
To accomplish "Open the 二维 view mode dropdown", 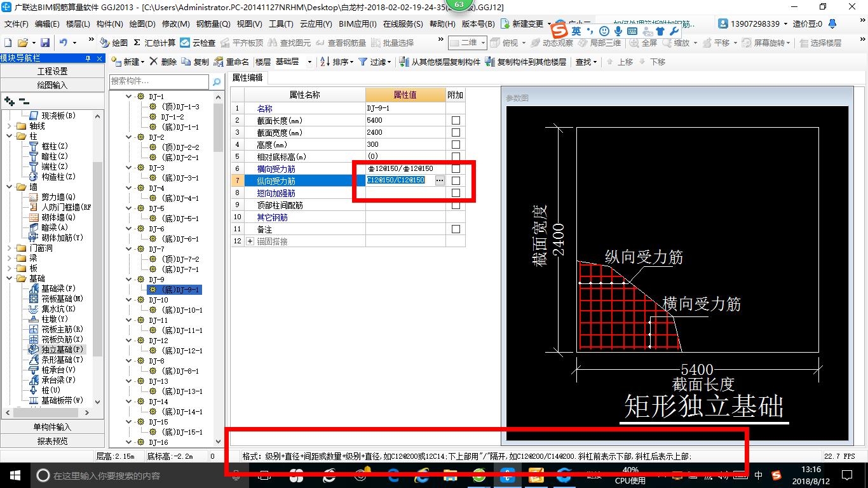I will pyautogui.click(x=483, y=43).
